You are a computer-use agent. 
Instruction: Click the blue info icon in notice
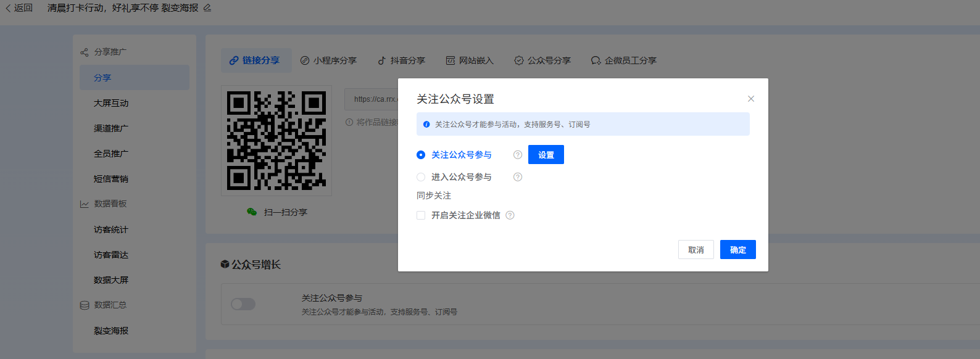[x=426, y=125]
